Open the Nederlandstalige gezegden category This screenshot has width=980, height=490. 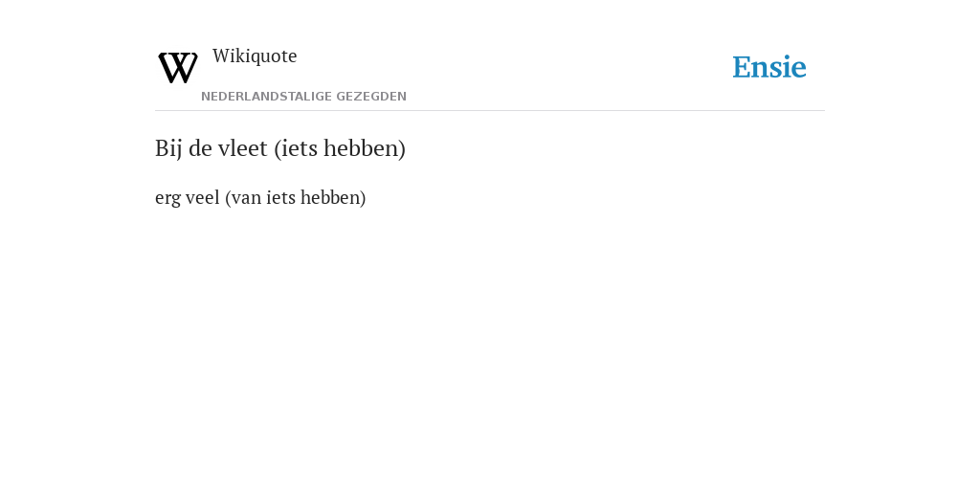tap(303, 97)
